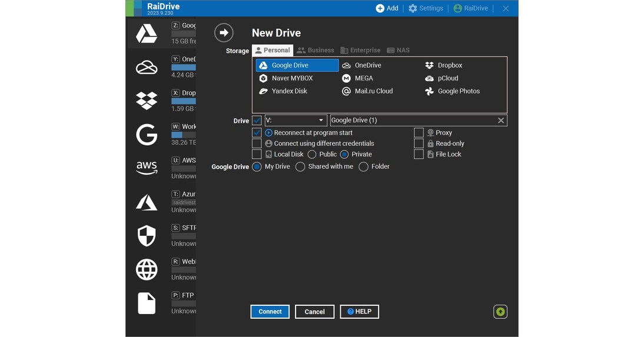The height and width of the screenshot is (337, 644).
Task: Click the green update arrow icon
Action: pyautogui.click(x=500, y=312)
